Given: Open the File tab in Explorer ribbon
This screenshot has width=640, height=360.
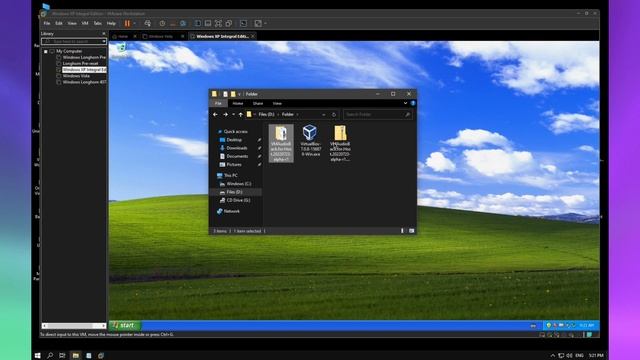Looking at the screenshot, I should [x=218, y=103].
